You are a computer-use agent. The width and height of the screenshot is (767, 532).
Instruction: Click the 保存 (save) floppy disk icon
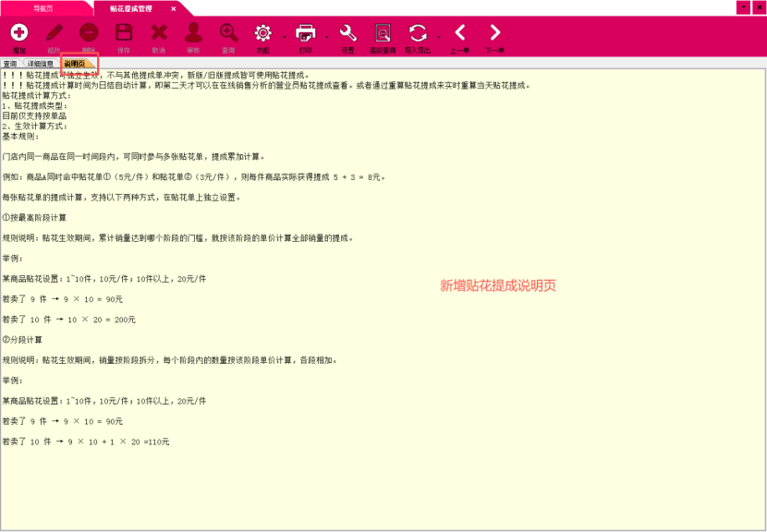[x=124, y=33]
